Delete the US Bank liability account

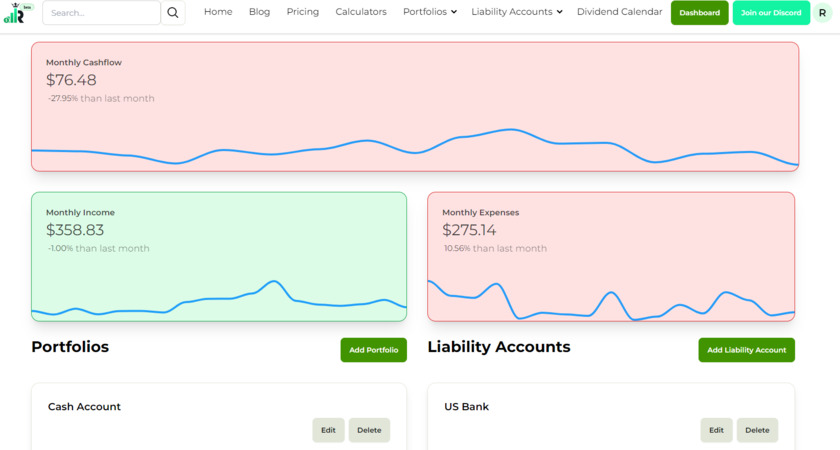click(x=757, y=430)
